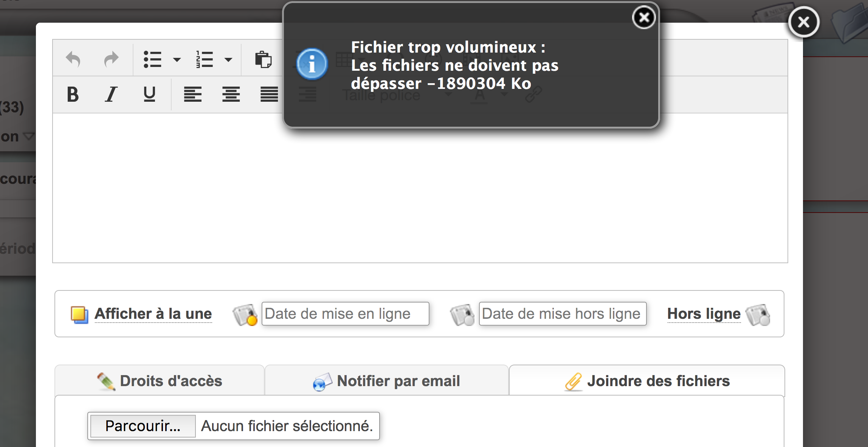This screenshot has width=868, height=447.
Task: Expand numbered list style dropdown arrow
Action: tap(228, 59)
